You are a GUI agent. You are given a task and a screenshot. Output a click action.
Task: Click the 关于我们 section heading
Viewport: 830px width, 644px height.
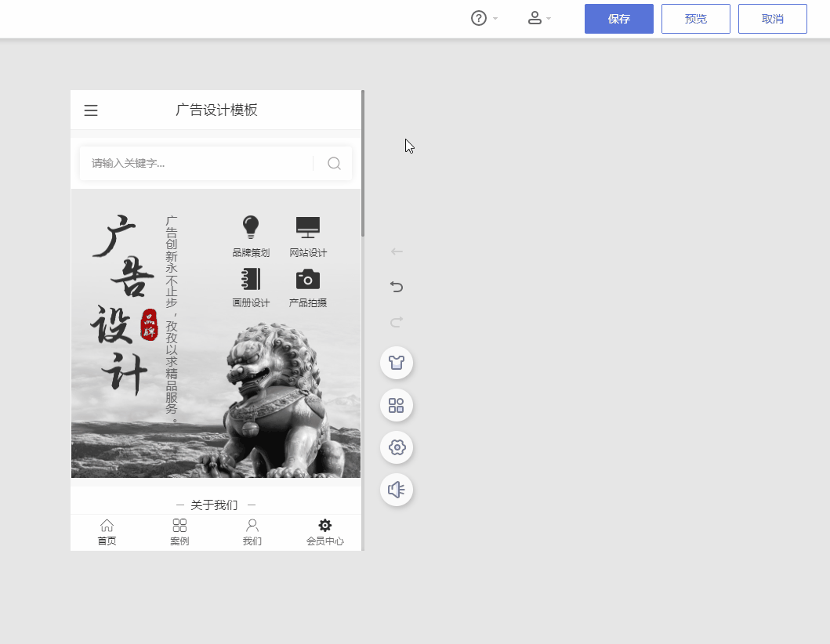coord(214,505)
